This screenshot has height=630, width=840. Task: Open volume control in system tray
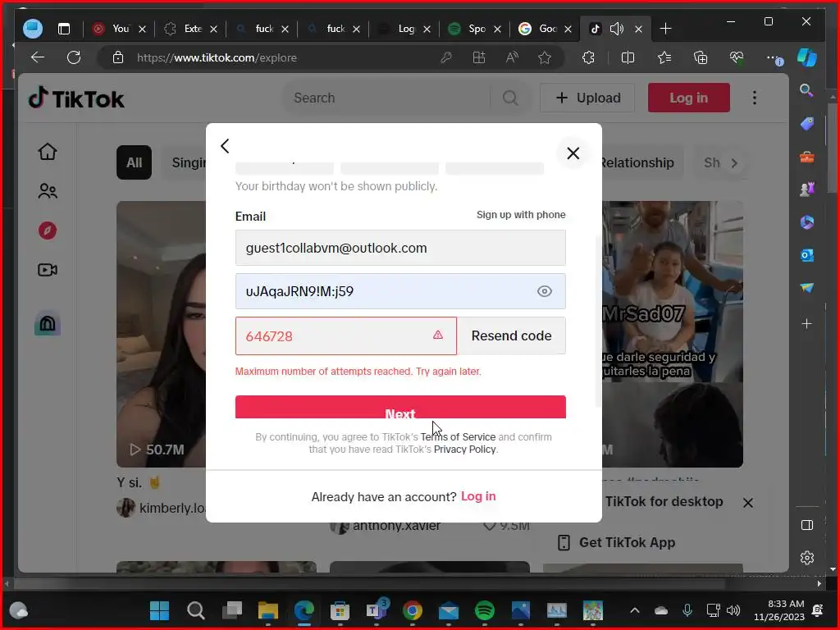(x=733, y=610)
